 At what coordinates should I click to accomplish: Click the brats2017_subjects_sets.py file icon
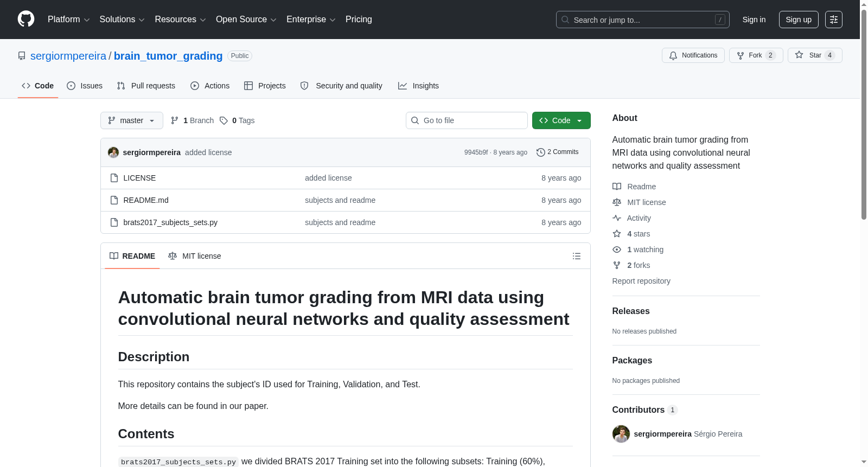coord(114,222)
